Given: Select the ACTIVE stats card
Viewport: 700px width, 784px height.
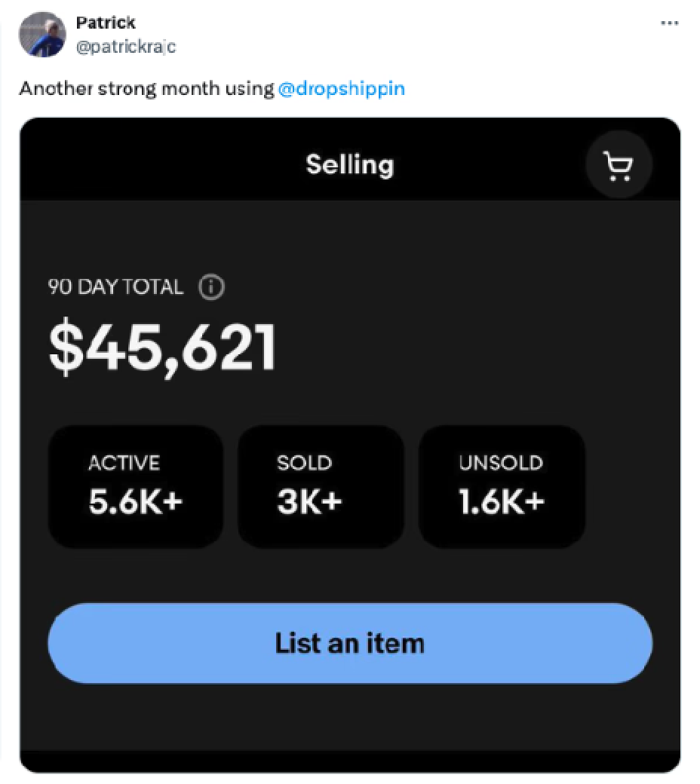Looking at the screenshot, I should tap(136, 486).
